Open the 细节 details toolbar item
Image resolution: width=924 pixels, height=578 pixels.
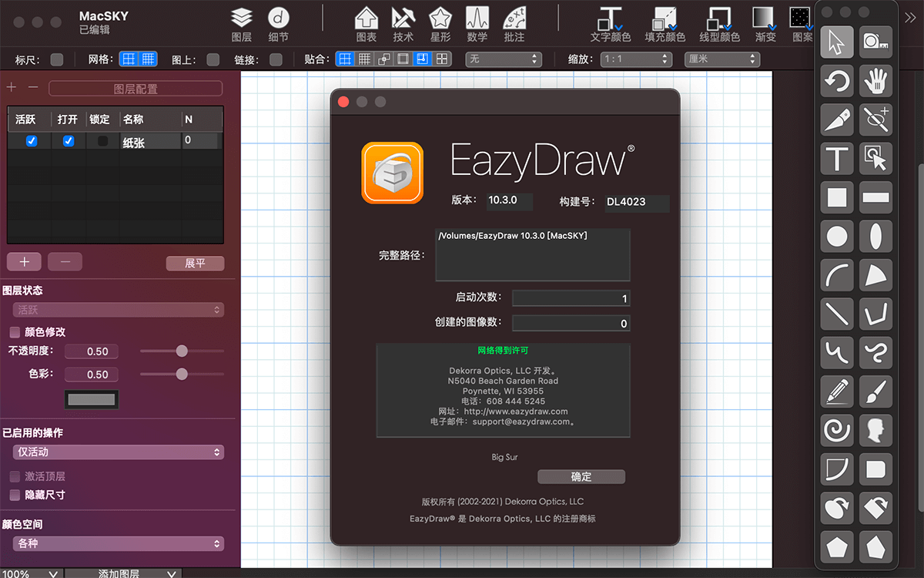[x=278, y=25]
